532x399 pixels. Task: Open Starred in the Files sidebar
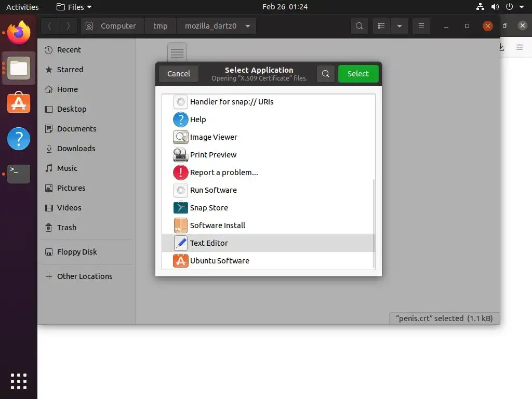(87, 70)
